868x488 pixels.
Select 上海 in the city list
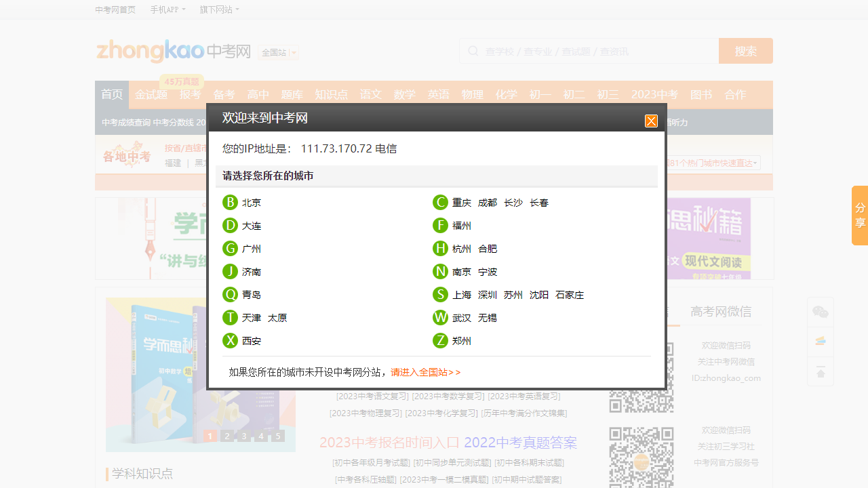[462, 295]
